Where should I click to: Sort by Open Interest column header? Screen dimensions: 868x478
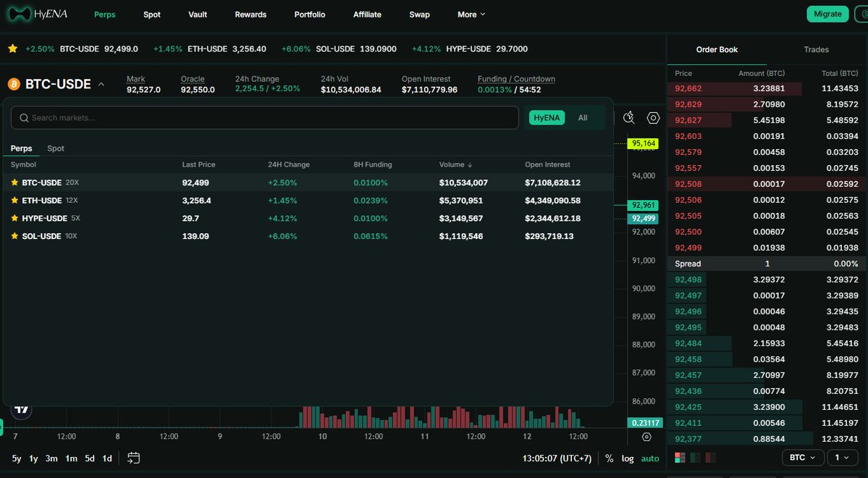tap(547, 164)
